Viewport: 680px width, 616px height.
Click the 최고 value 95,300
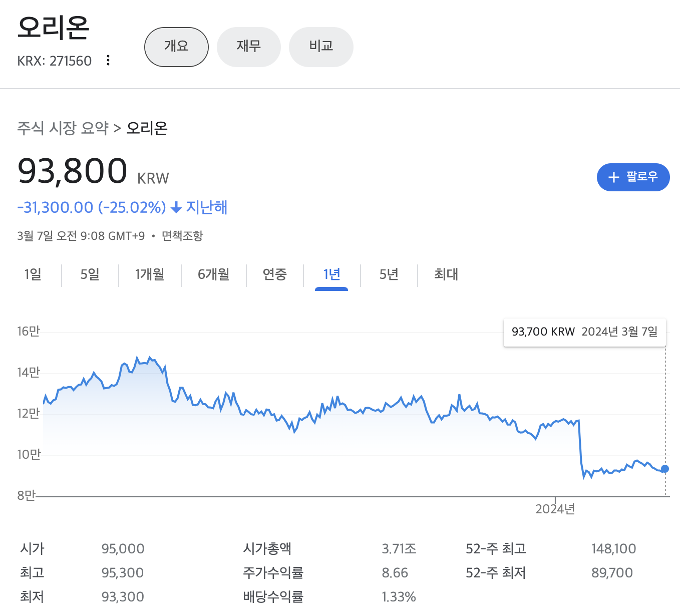[123, 573]
